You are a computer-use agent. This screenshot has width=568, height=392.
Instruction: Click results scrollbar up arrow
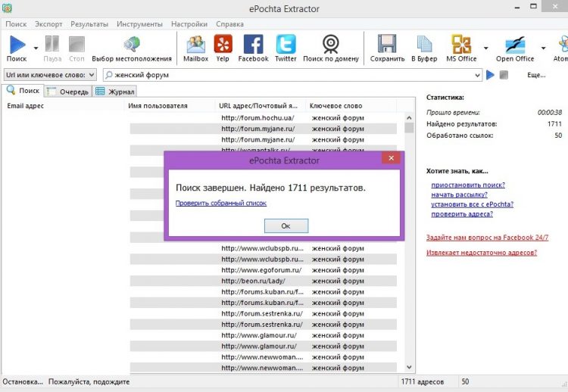coord(409,117)
